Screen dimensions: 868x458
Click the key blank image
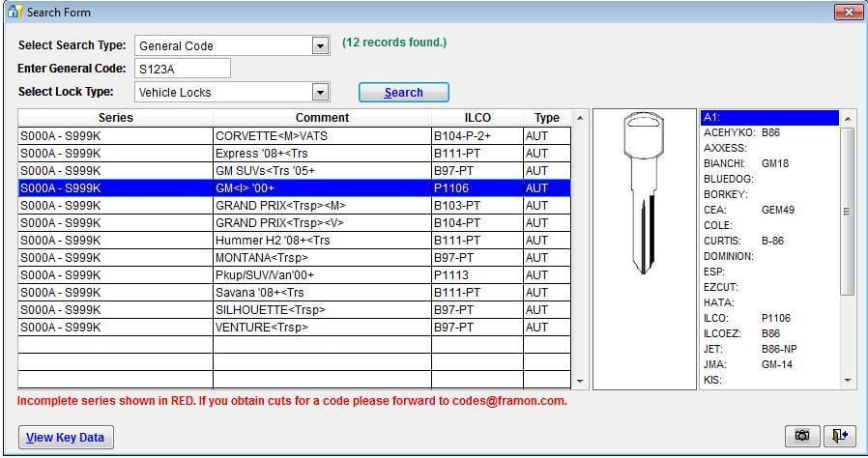point(643,193)
